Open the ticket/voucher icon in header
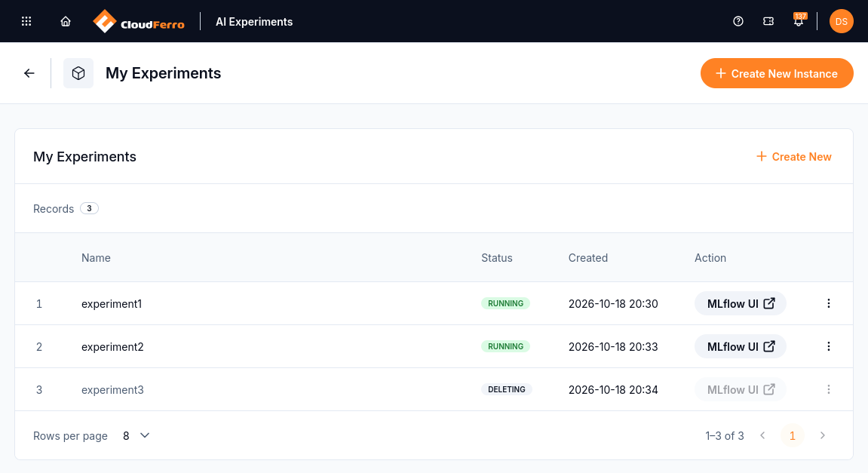Viewport: 868px width, 473px height. pyautogui.click(x=768, y=21)
